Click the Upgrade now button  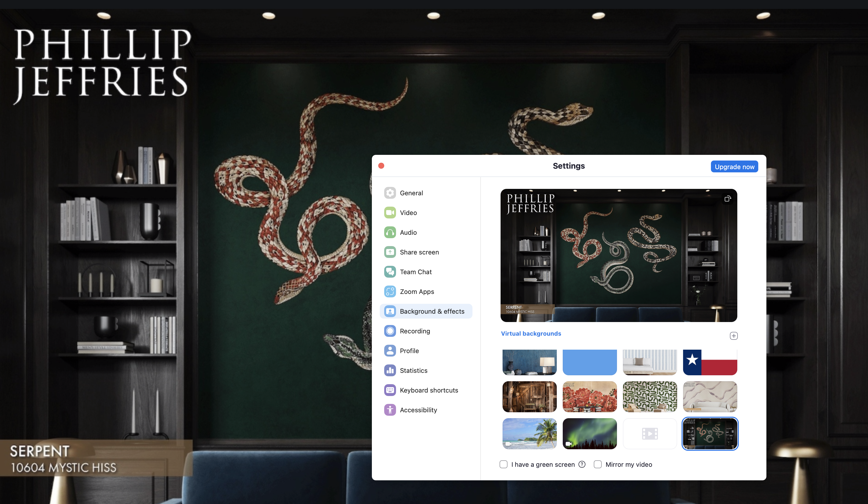(734, 167)
